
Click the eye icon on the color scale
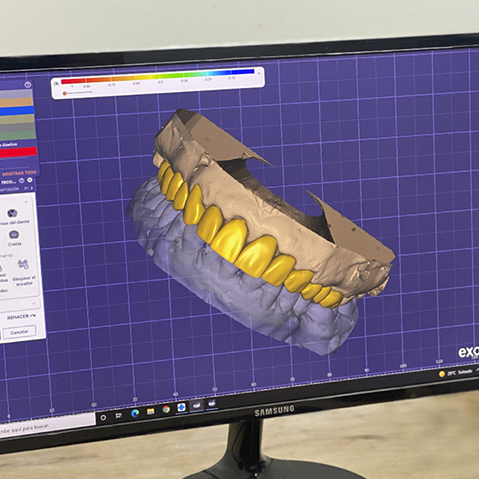pos(57,83)
